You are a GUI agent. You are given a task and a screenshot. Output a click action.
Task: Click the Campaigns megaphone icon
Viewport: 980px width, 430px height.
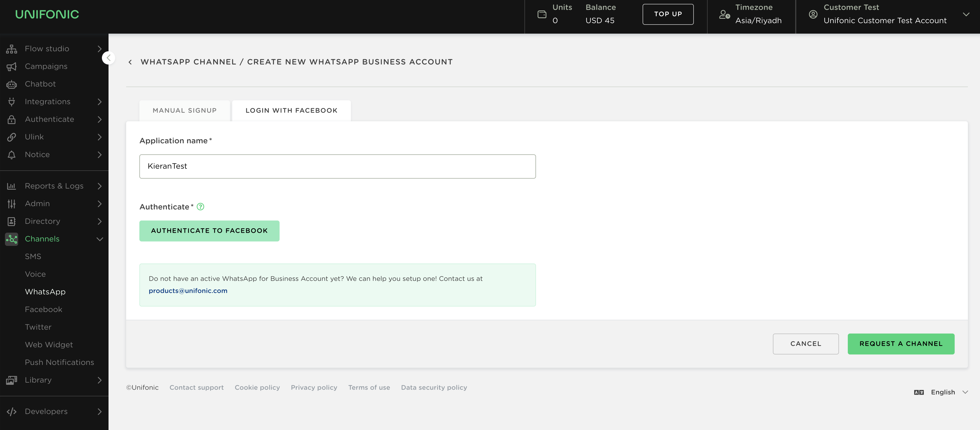click(x=11, y=67)
